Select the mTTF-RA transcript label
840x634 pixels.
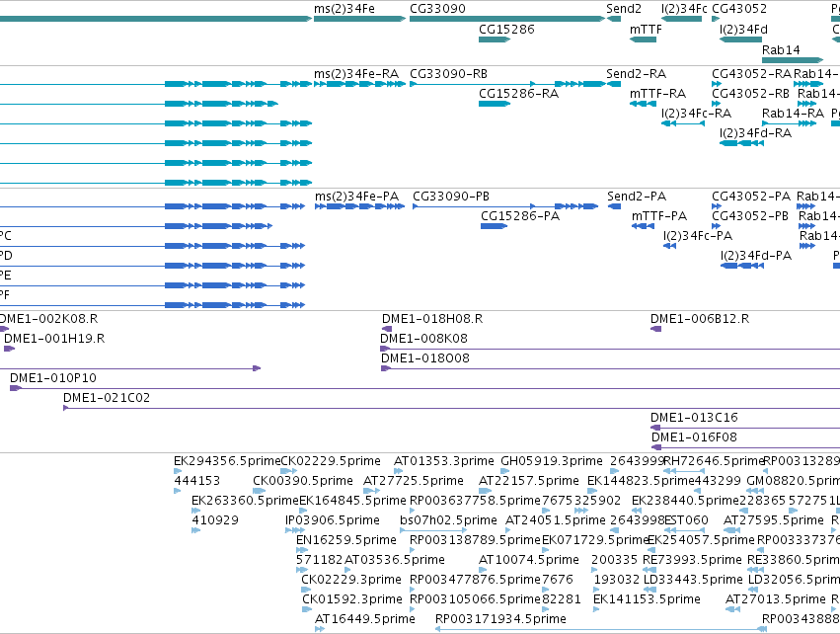click(x=657, y=94)
